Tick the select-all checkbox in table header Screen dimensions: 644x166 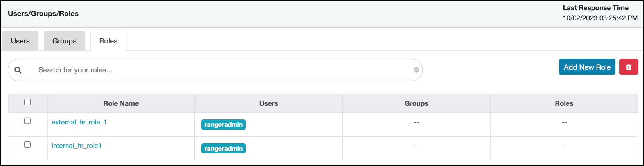click(27, 102)
